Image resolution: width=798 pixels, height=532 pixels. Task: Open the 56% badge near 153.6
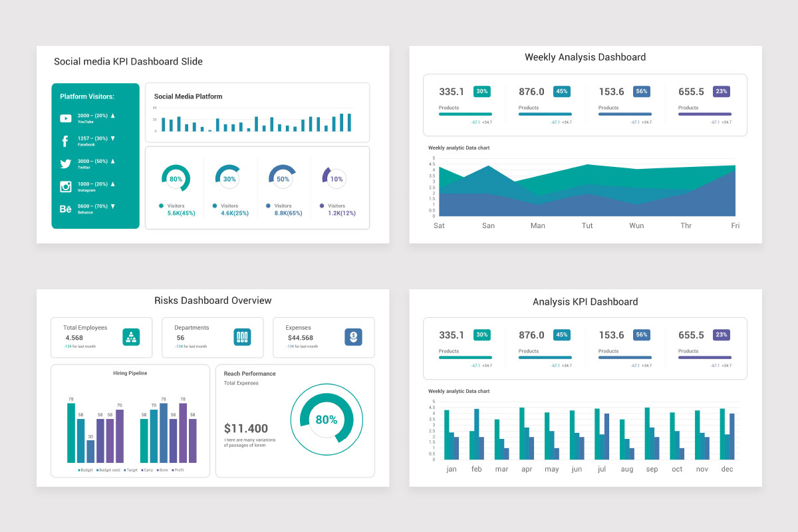(x=640, y=91)
